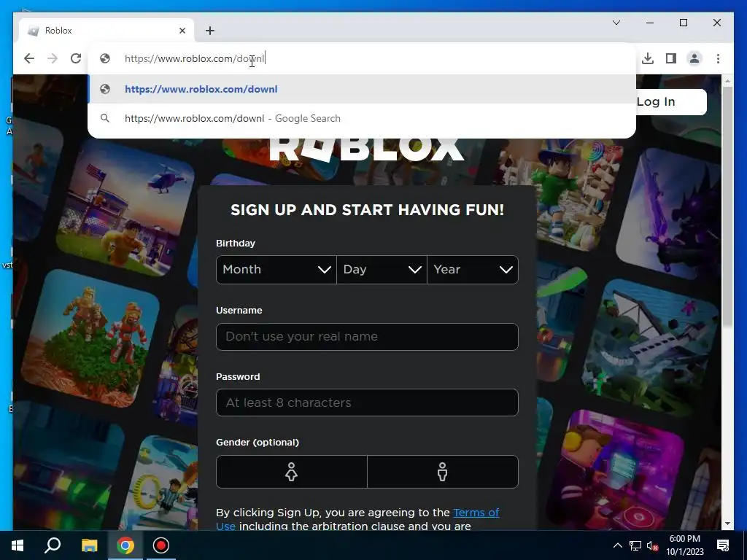Open Windows taskbar search
This screenshot has width=747, height=560.
[53, 545]
